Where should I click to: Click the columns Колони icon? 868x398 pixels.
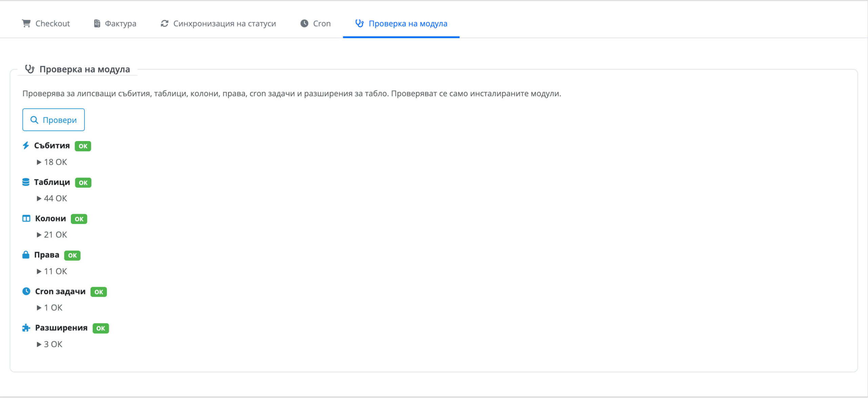(26, 218)
